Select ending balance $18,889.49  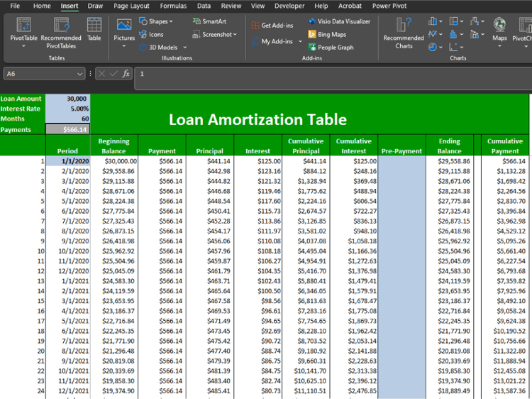point(450,391)
